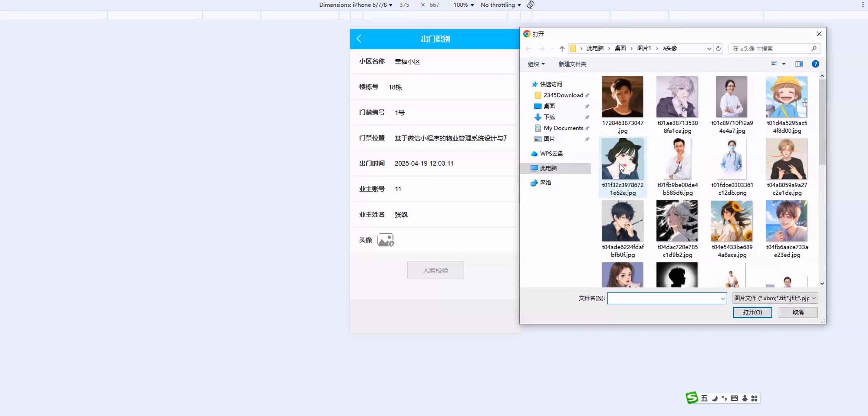Open the 组织 menu
The width and height of the screenshot is (868, 416).
point(536,64)
